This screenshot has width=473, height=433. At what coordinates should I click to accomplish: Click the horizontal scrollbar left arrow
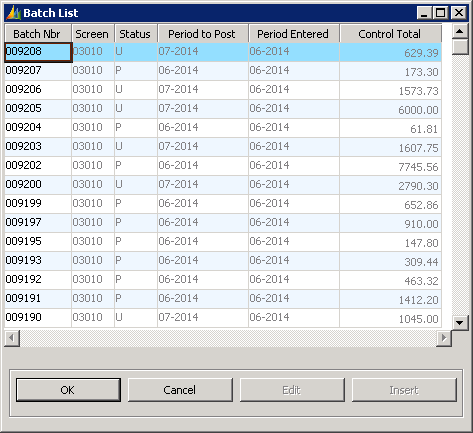coord(12,338)
